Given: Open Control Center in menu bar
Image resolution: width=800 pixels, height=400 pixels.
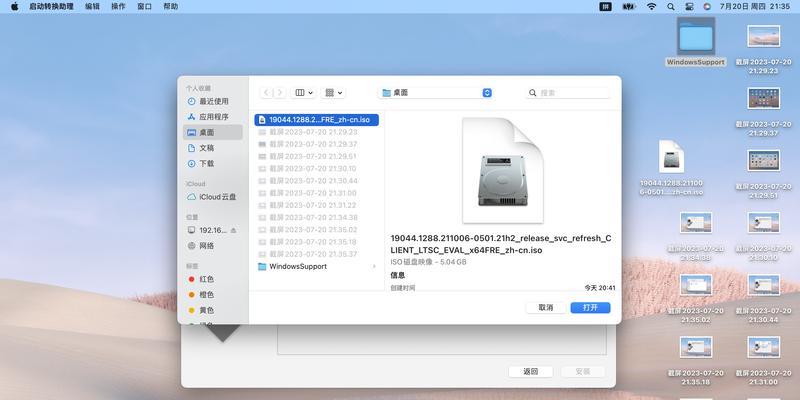Looking at the screenshot, I should (x=689, y=7).
